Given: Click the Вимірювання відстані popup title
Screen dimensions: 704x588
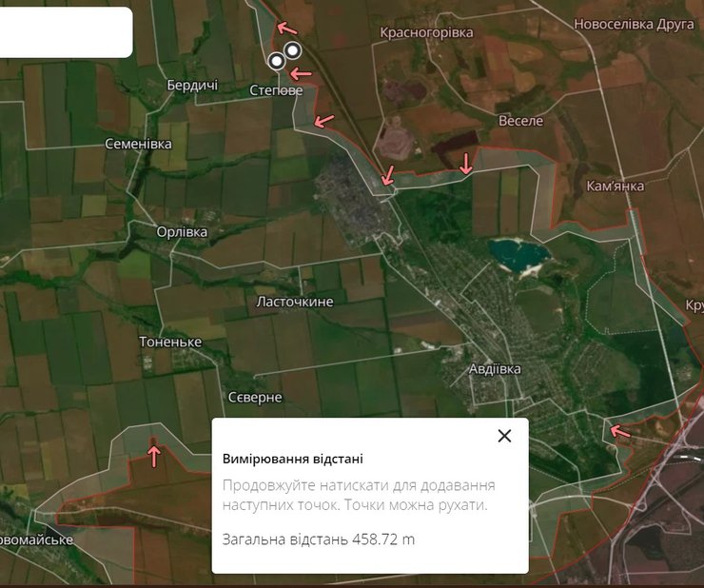Looking at the screenshot, I should coord(292,459).
